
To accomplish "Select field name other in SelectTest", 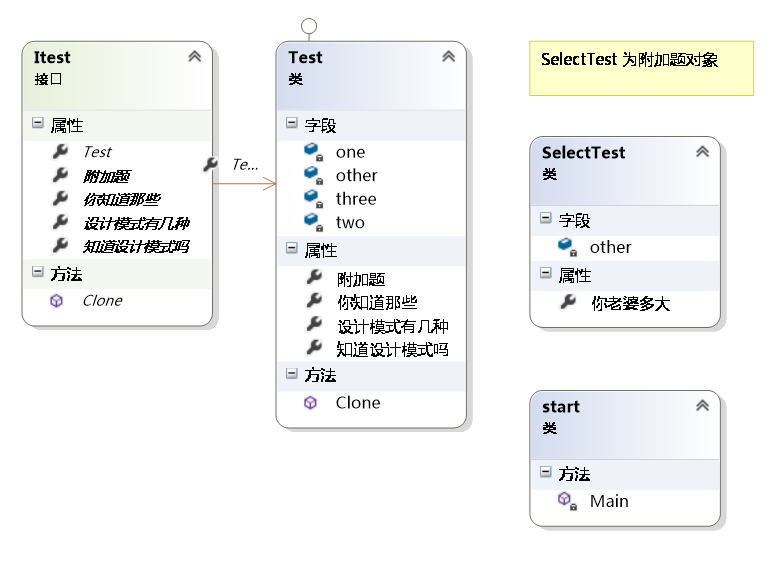I will click(610, 247).
